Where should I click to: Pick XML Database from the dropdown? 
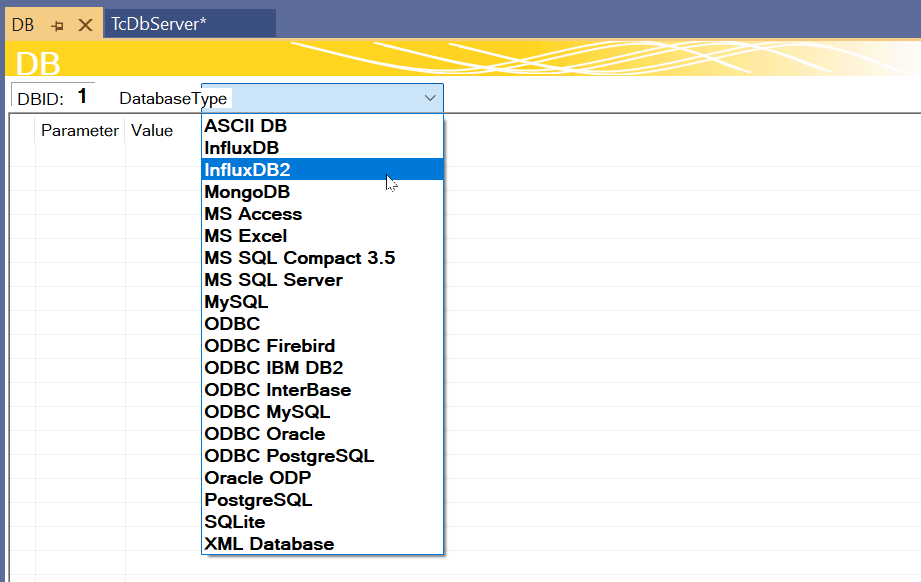pyautogui.click(x=322, y=544)
